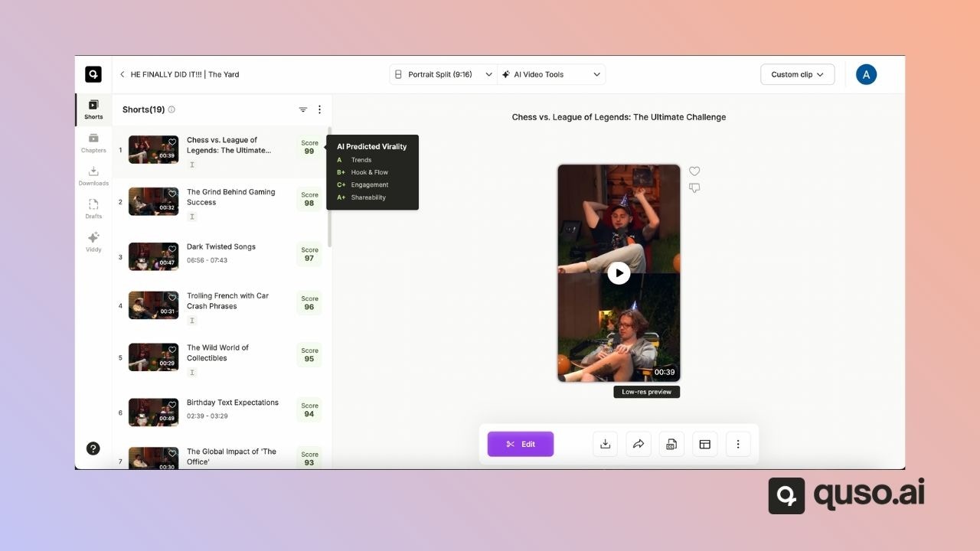The image size is (980, 551).
Task: Click the Score 98 badge
Action: pyautogui.click(x=309, y=199)
